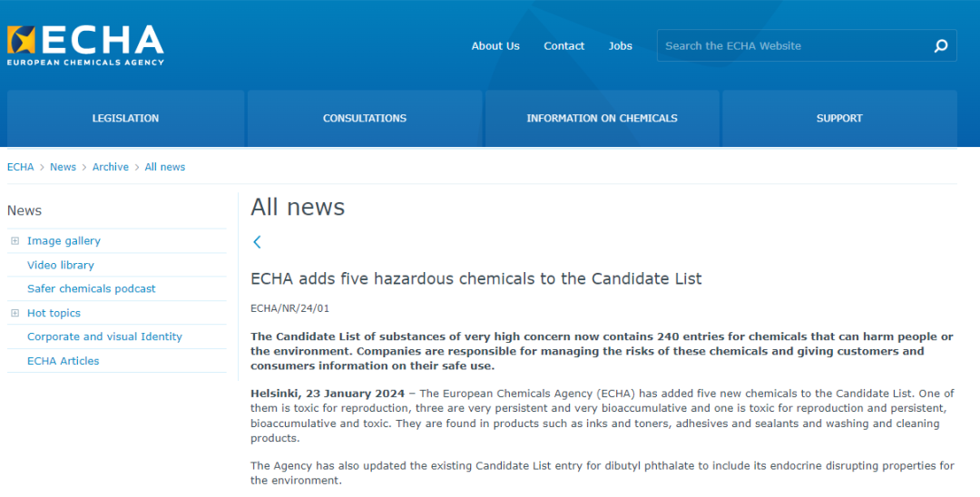Open the Video library sidebar link
The image size is (980, 497).
61,265
